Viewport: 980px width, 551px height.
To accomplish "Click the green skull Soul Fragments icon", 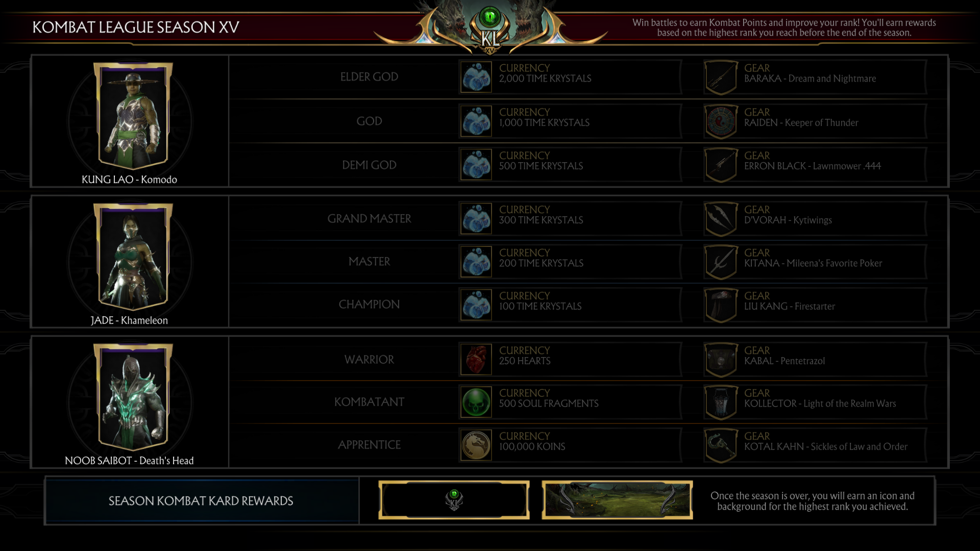I will (476, 402).
